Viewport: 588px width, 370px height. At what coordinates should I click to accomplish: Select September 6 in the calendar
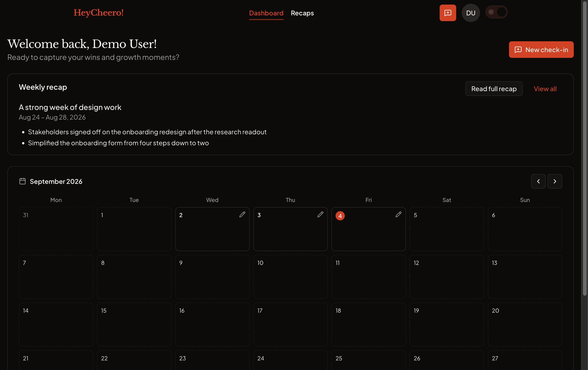click(525, 229)
